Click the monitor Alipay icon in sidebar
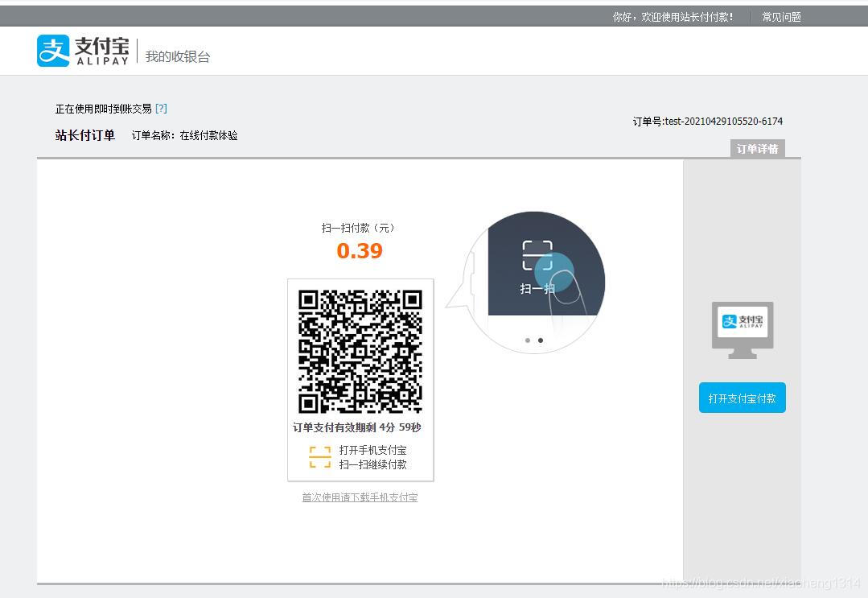The image size is (868, 598). (x=743, y=330)
